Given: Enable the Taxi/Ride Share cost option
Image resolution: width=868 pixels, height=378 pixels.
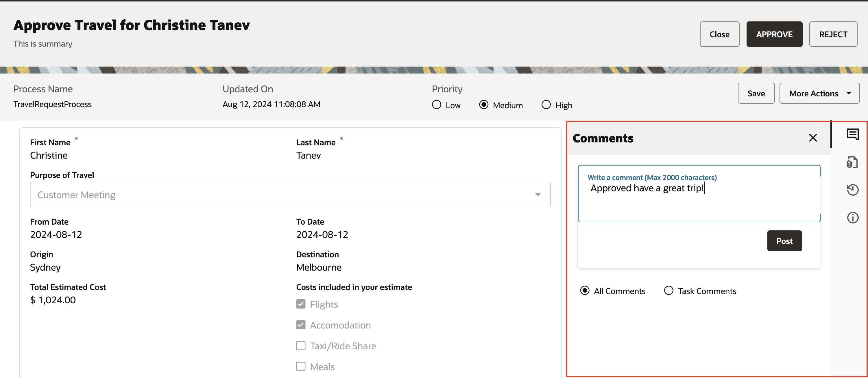Looking at the screenshot, I should (x=301, y=346).
